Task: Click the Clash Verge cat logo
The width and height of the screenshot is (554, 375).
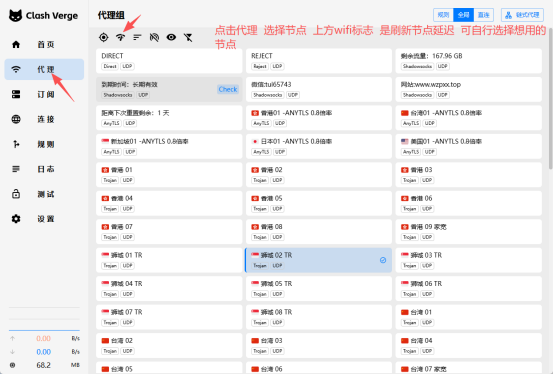Action: coord(15,16)
